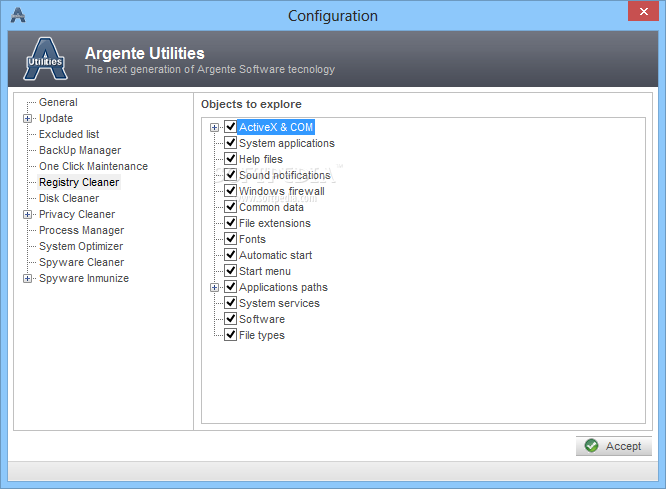This screenshot has height=489, width=666.
Task: Click the 'File extensions' label
Action: 275,223
